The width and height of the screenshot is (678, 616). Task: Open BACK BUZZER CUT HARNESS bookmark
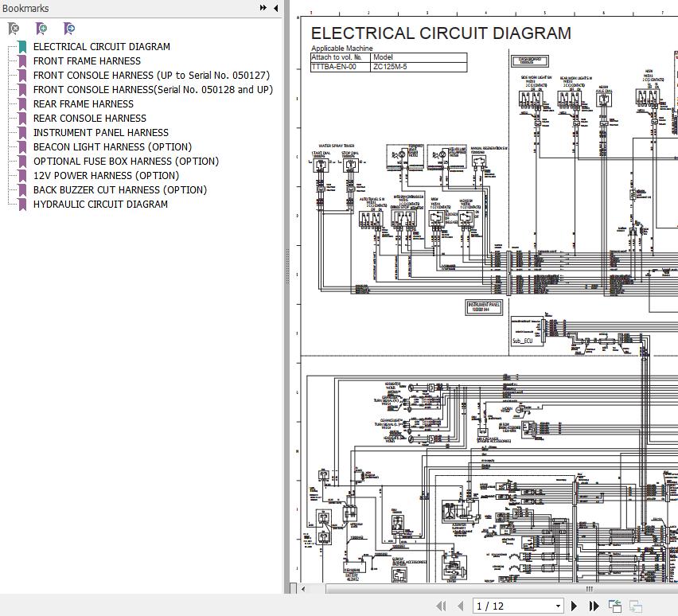click(120, 189)
